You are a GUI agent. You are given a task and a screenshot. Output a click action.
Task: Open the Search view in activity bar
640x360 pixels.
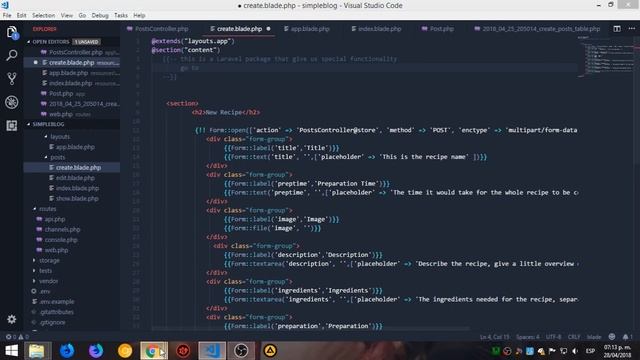click(11, 55)
